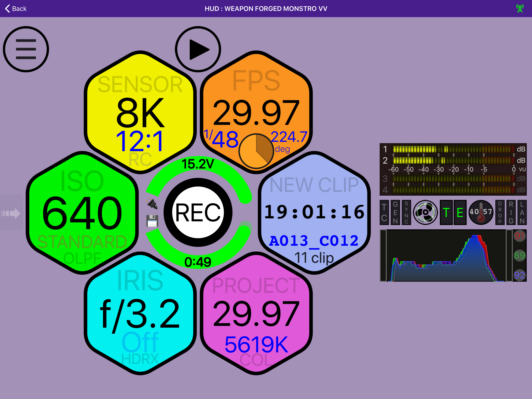Select the NEW CLIP hexagon

(x=314, y=213)
